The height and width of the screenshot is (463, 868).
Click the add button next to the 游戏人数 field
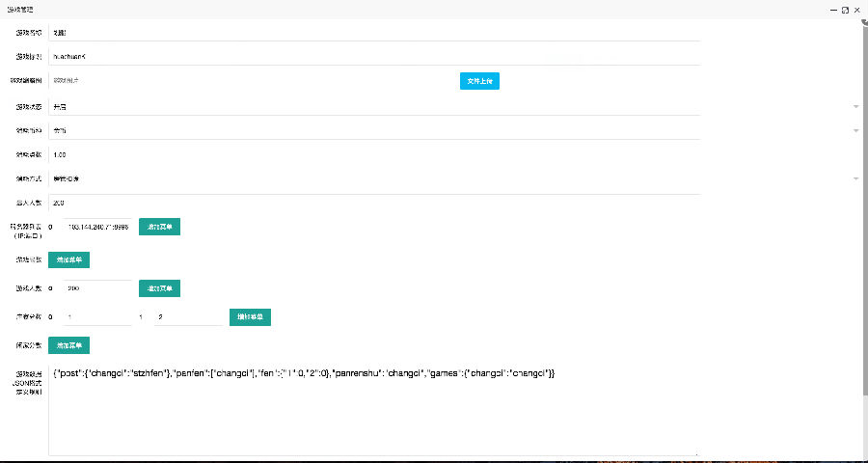[x=160, y=288]
